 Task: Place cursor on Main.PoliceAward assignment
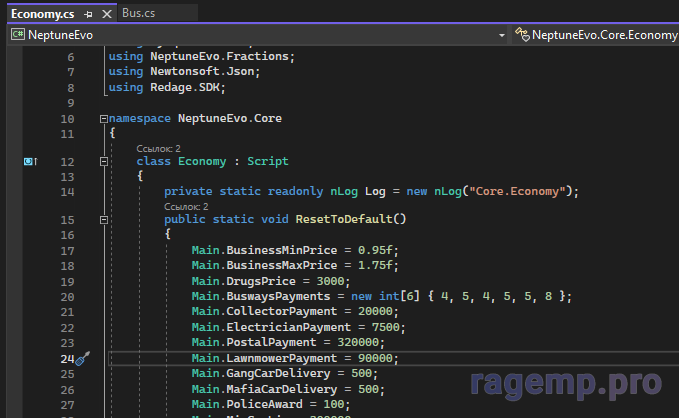260,404
